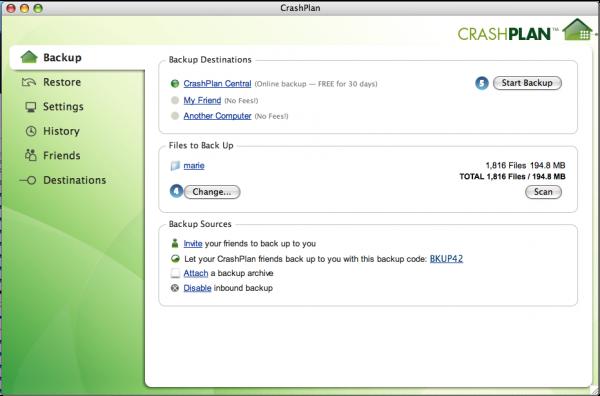Viewport: 600px width, 396px height.
Task: Click the yellow minimize window button
Action: coord(24,8)
